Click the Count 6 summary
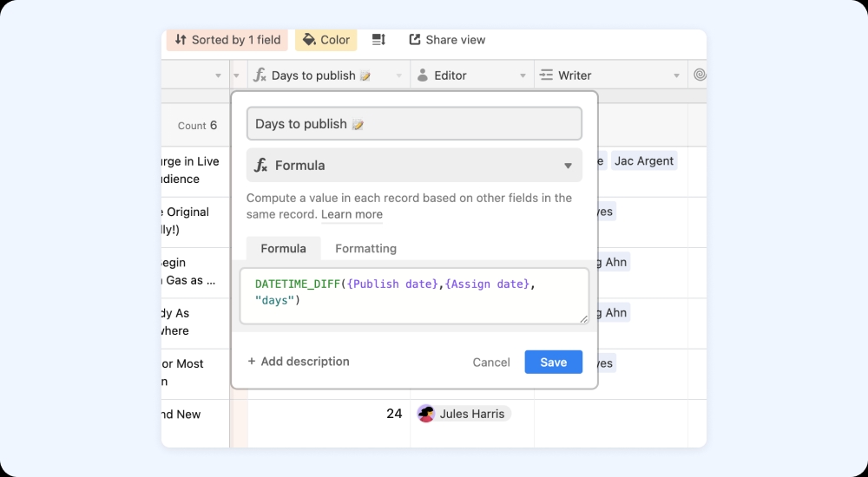The image size is (868, 477). tap(197, 126)
